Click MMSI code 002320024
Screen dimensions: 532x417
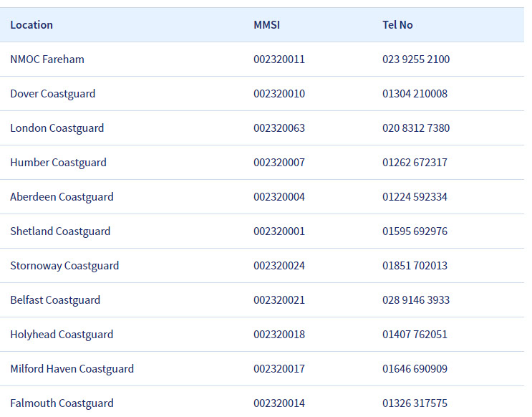pos(279,266)
